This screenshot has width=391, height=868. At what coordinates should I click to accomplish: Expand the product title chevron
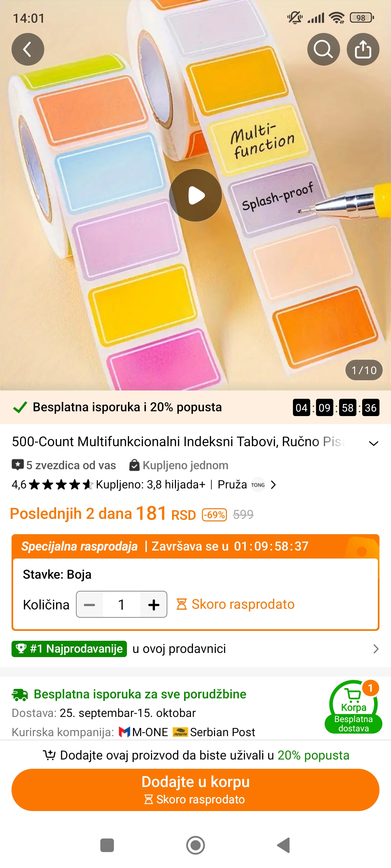[x=373, y=443]
